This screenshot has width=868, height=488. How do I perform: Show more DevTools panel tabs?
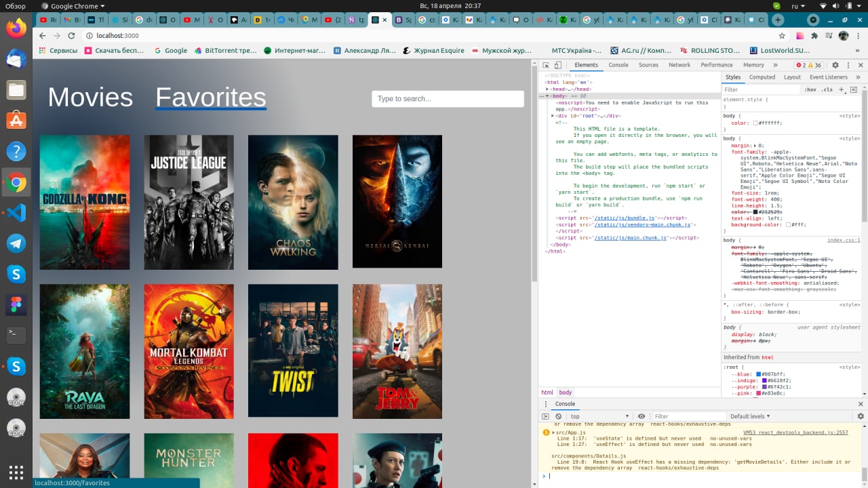click(775, 65)
